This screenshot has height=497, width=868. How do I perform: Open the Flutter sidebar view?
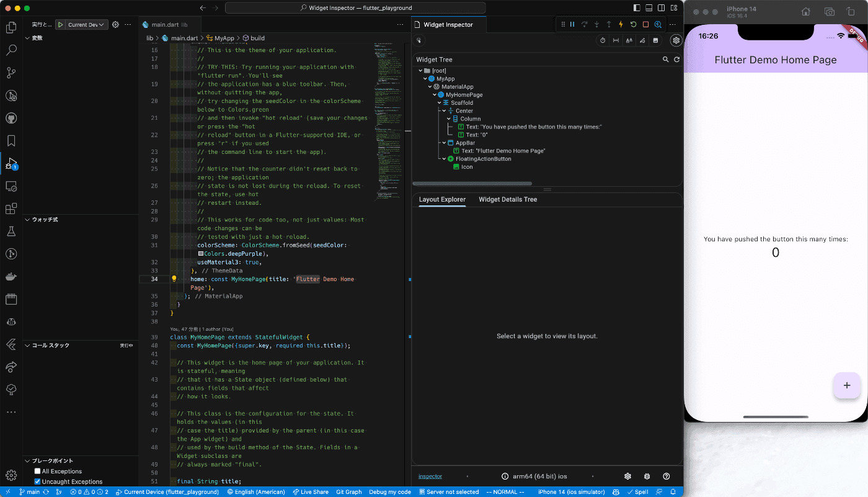click(x=11, y=344)
